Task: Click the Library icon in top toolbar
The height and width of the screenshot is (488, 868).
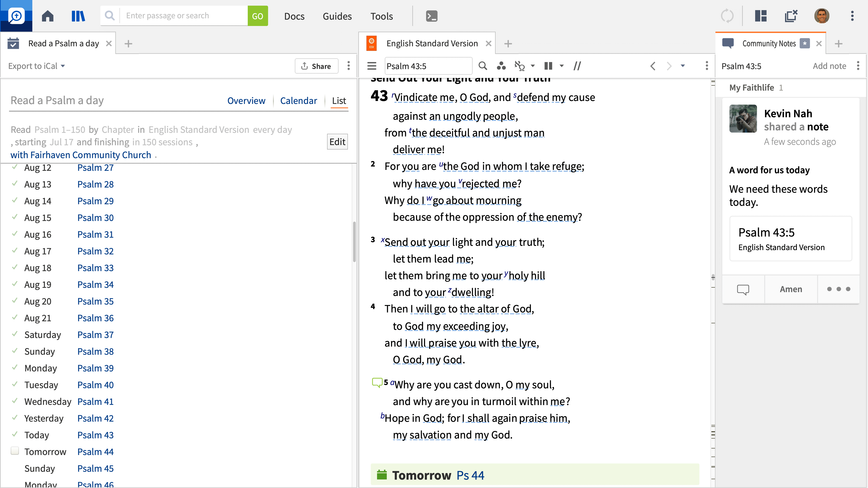Action: [x=78, y=16]
